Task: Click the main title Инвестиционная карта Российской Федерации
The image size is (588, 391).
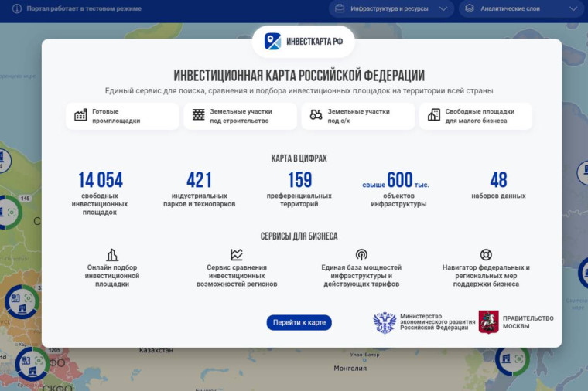Action: pyautogui.click(x=299, y=75)
